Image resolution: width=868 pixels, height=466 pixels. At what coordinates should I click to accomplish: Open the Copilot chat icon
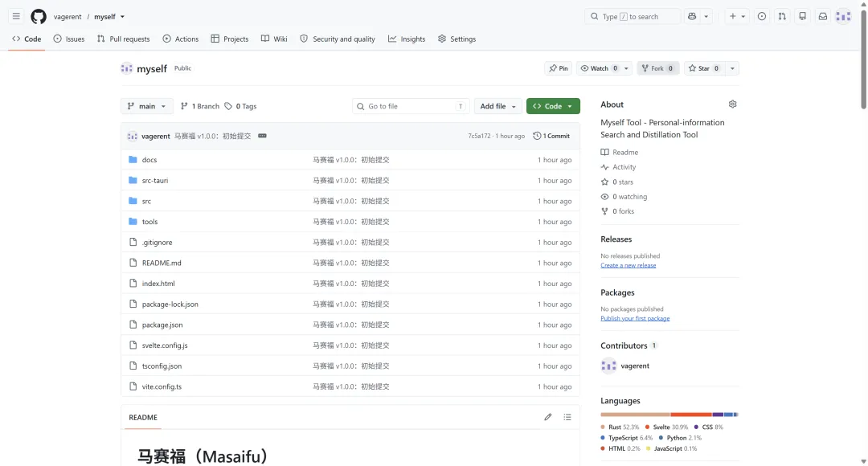point(692,17)
